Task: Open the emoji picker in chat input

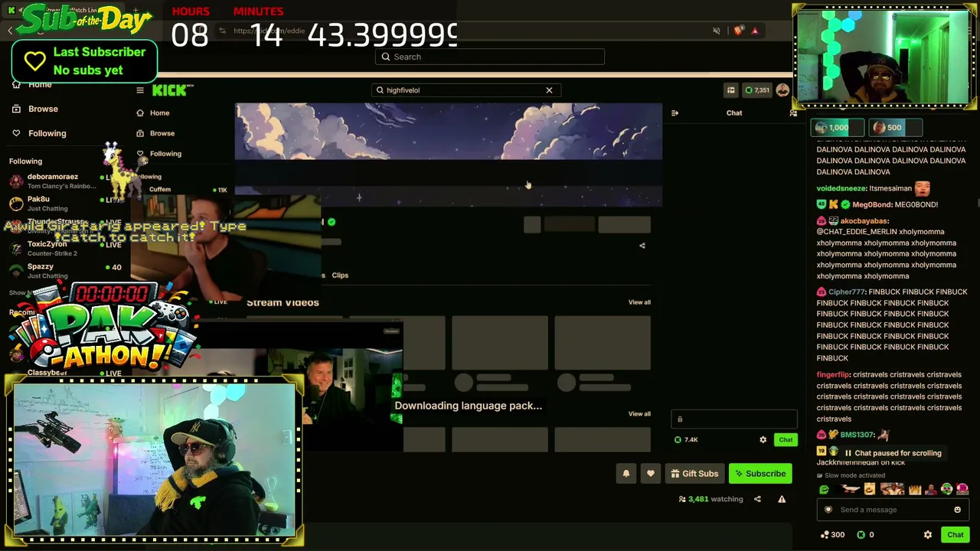Action: (x=957, y=510)
